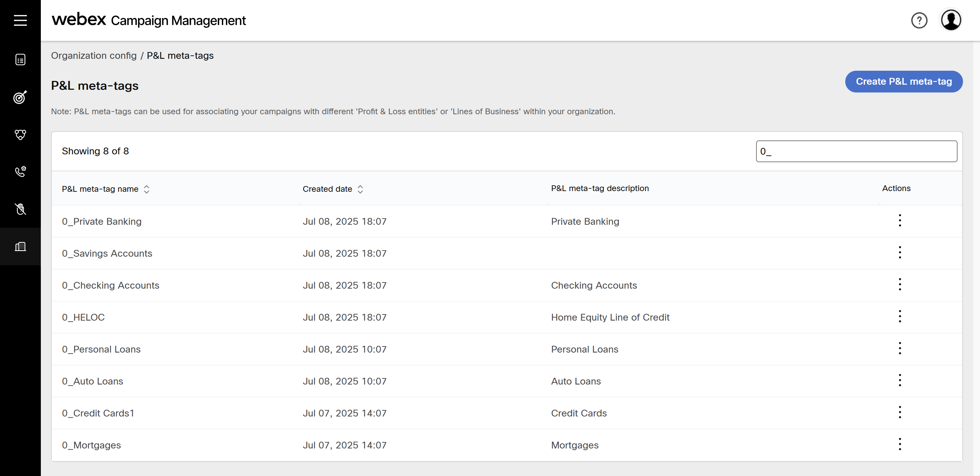The width and height of the screenshot is (980, 476).
Task: Open the help question mark icon
Action: coord(919,20)
